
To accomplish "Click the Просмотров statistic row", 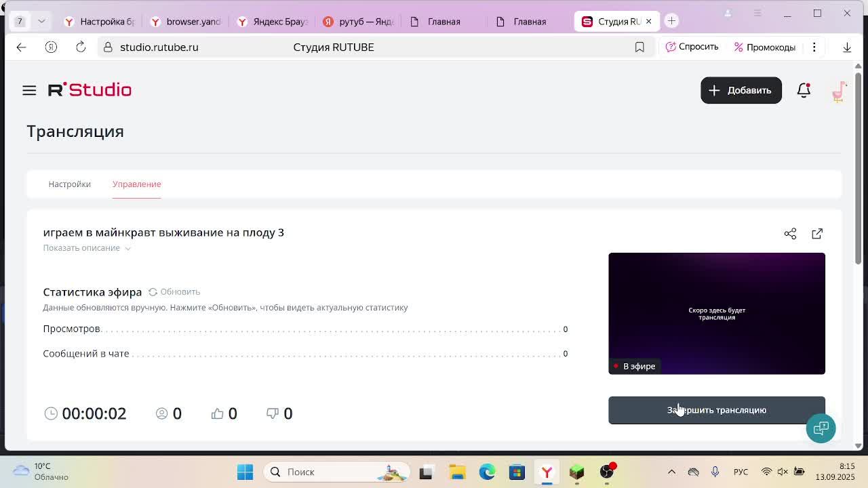I will 305,329.
